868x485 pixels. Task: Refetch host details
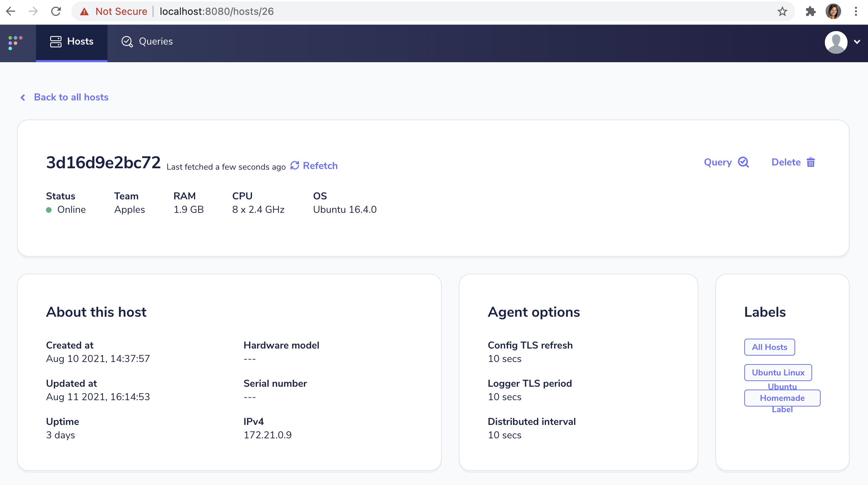click(314, 165)
